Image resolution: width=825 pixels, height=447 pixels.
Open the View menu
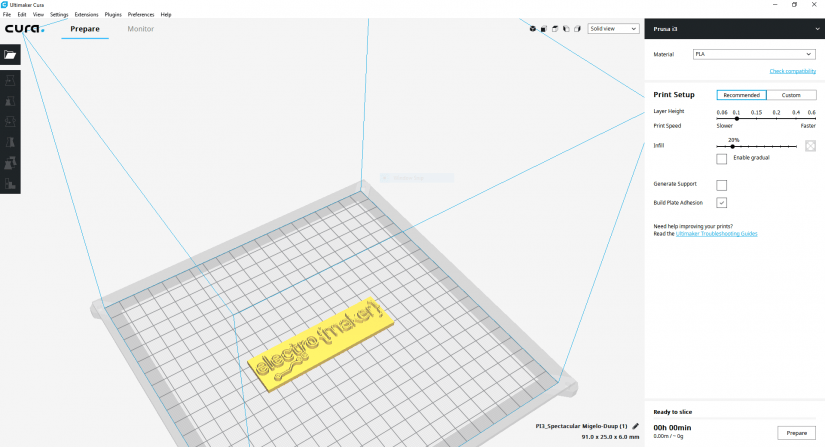tap(38, 15)
